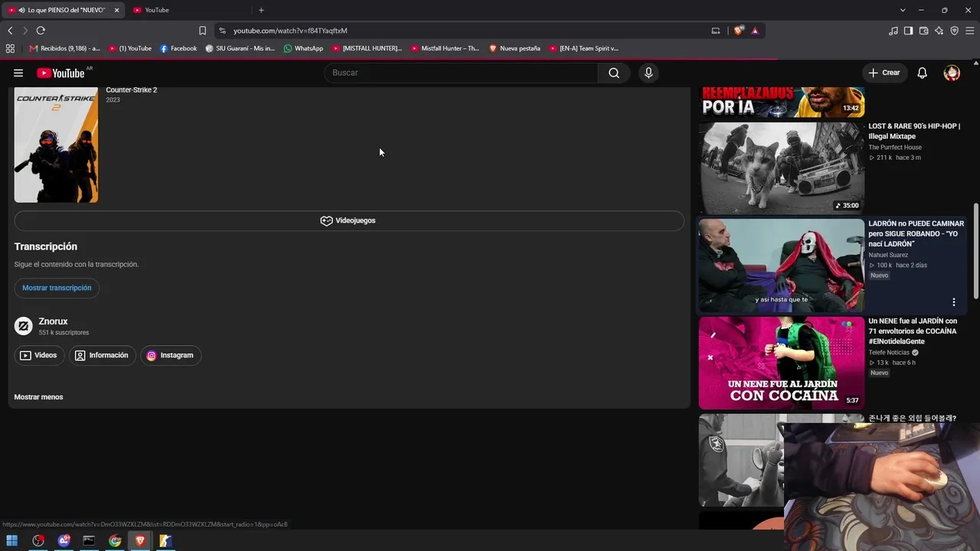
Task: Open the terminal app on the taskbar
Action: pos(89,541)
